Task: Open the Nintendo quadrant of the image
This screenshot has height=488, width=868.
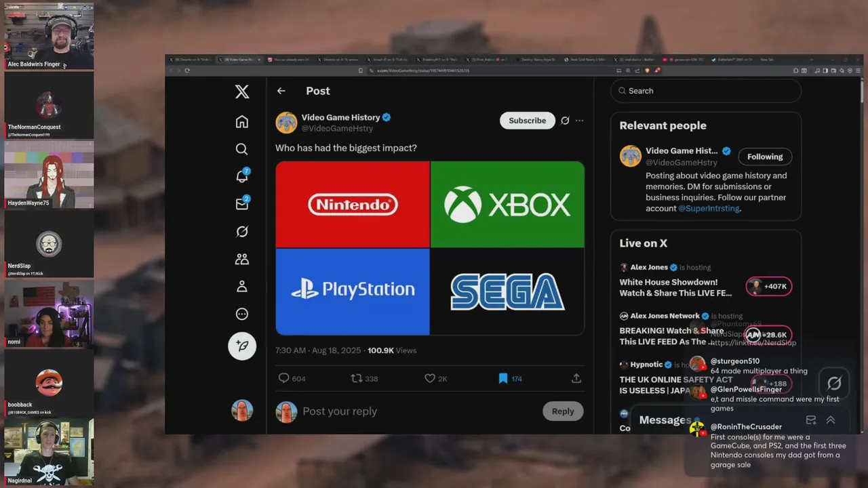Action: click(x=353, y=204)
